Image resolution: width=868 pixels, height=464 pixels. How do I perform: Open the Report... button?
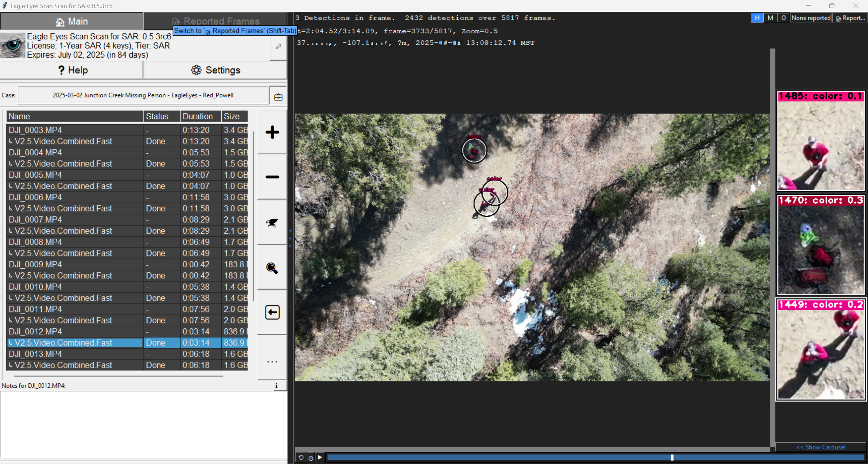pos(850,18)
